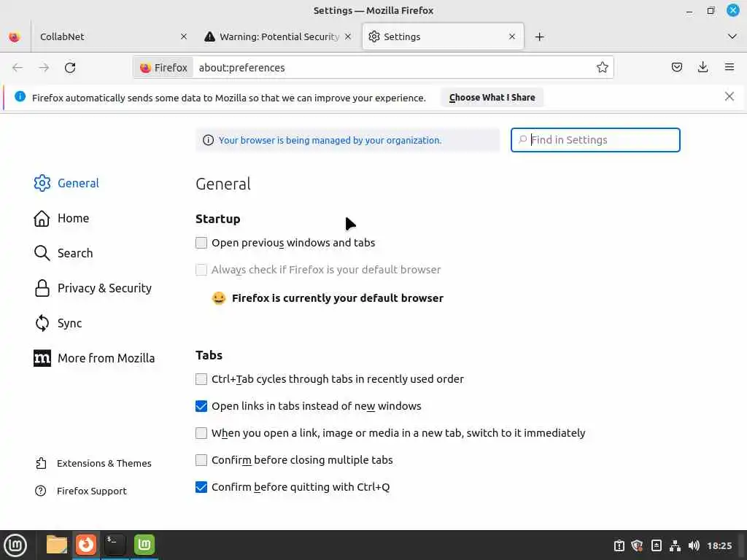The width and height of the screenshot is (747, 560).
Task: Click the Startup section heading
Action: click(x=217, y=219)
